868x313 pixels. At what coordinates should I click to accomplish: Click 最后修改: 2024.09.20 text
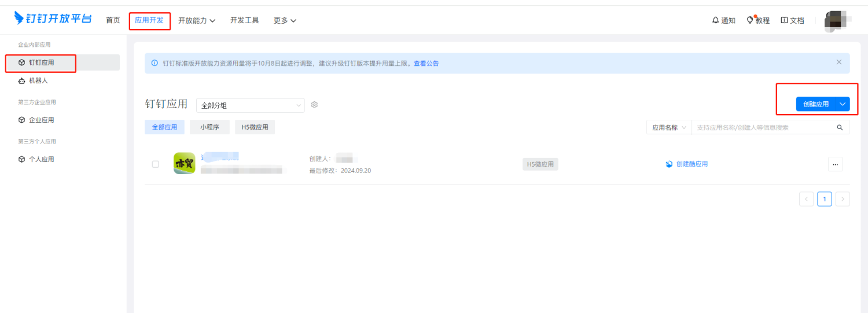(x=340, y=171)
